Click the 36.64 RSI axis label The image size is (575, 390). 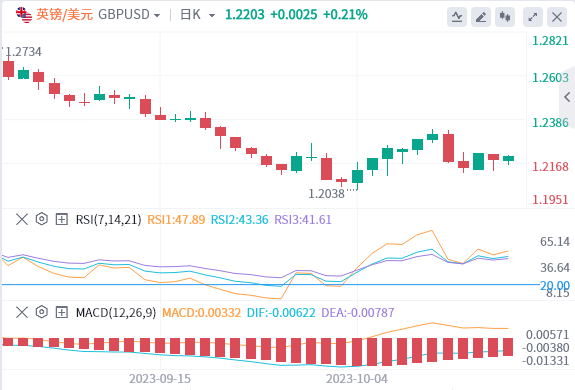click(x=555, y=268)
